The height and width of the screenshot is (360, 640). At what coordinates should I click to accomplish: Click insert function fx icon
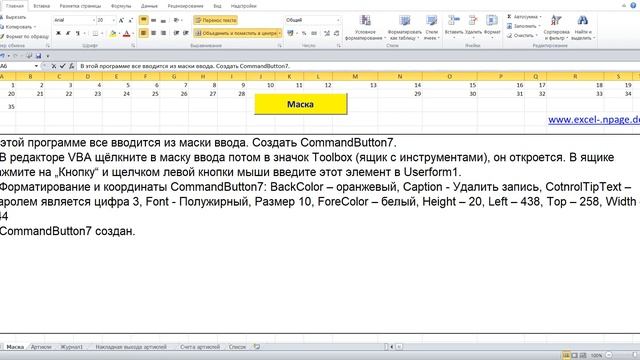click(71, 66)
